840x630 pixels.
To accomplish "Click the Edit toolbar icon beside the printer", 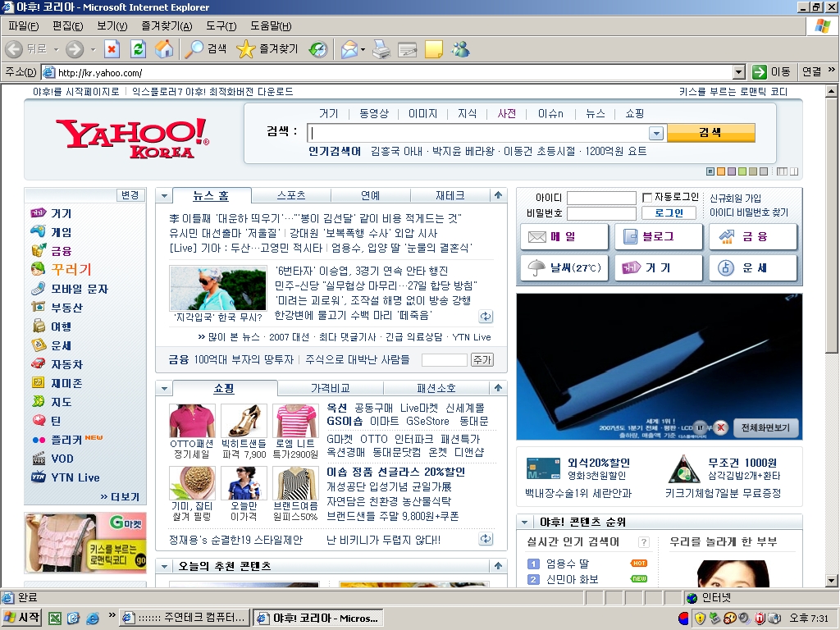I will coord(407,50).
